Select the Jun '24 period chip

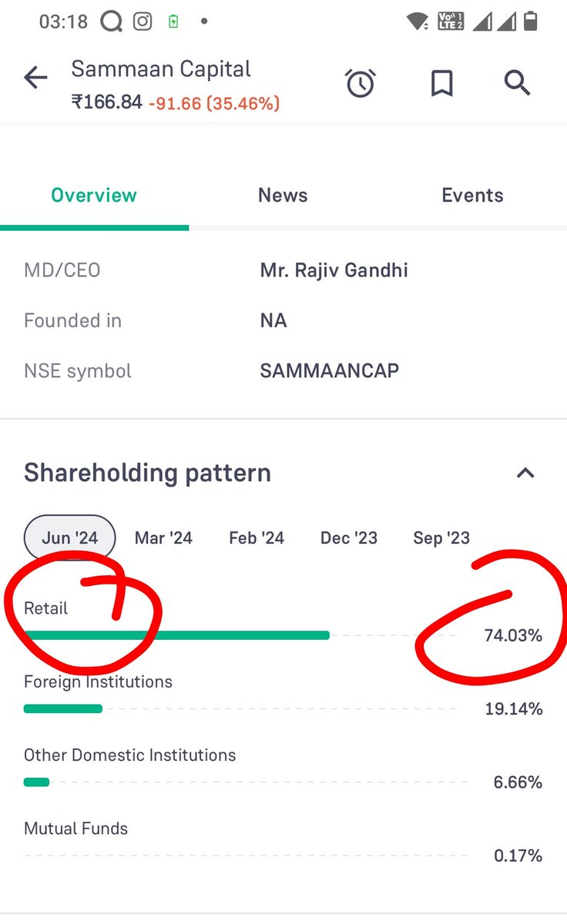[x=70, y=537]
